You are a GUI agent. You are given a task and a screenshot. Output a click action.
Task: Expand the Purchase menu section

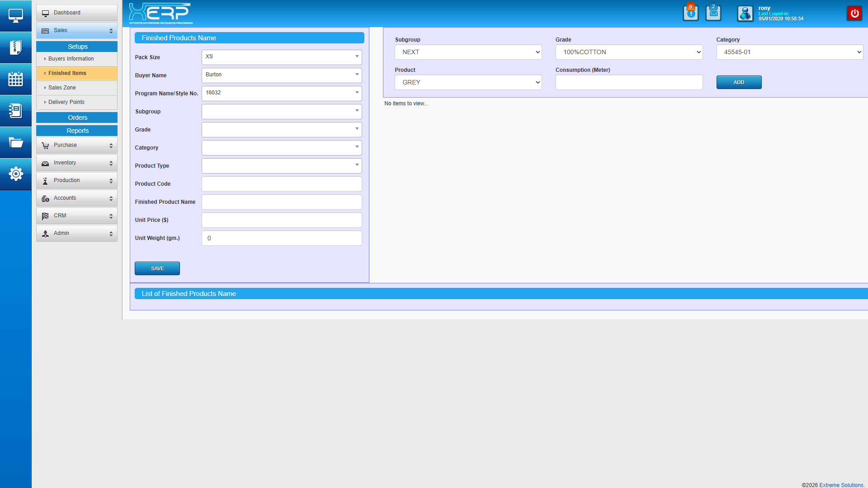77,145
